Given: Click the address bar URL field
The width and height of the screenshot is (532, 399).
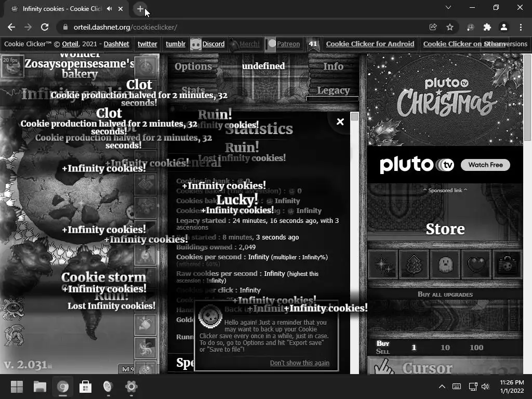Looking at the screenshot, I should pos(237,27).
